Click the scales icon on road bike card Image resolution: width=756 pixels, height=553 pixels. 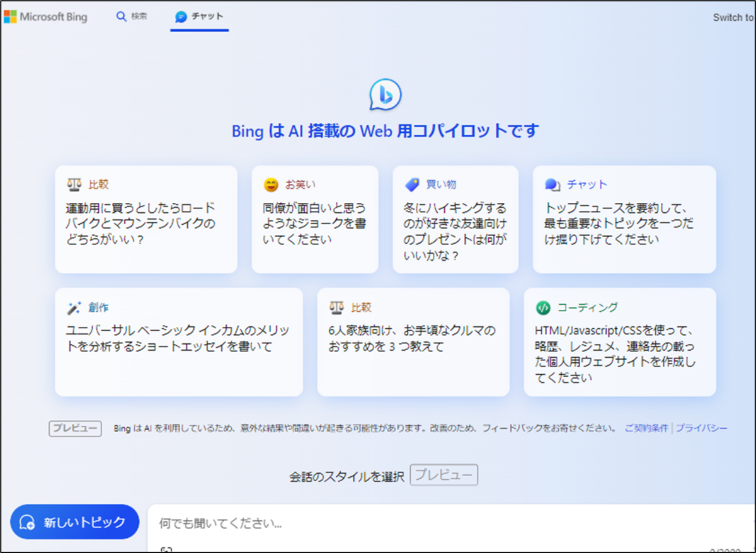74,185
